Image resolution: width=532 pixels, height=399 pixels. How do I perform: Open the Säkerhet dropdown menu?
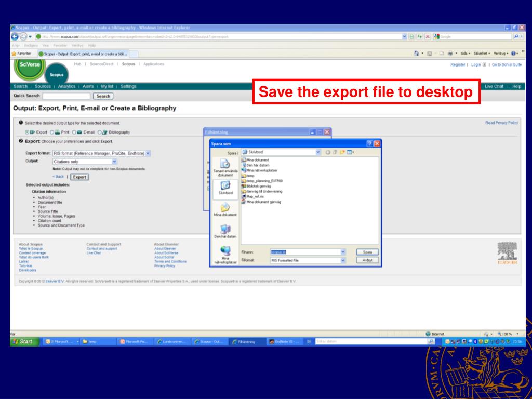pos(482,54)
